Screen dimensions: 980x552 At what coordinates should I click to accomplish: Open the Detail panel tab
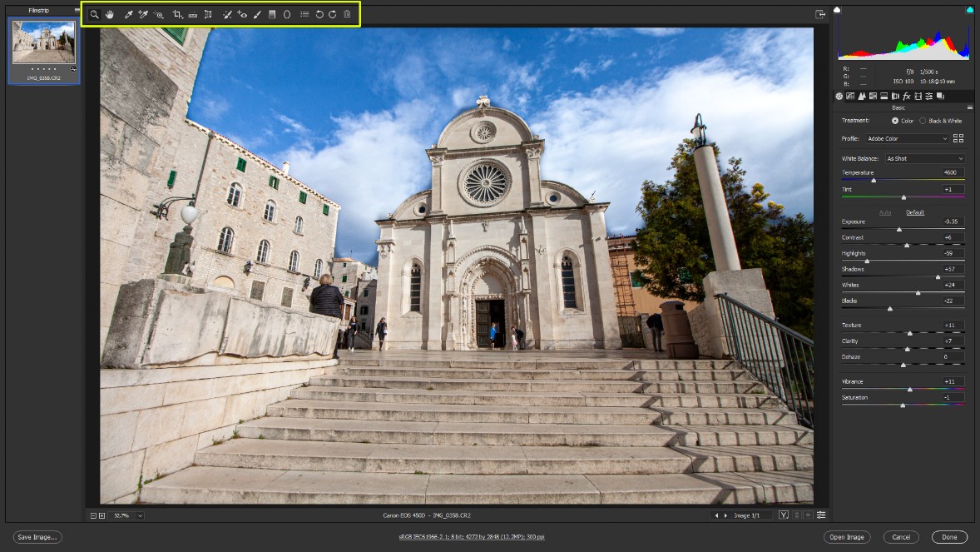[x=862, y=97]
